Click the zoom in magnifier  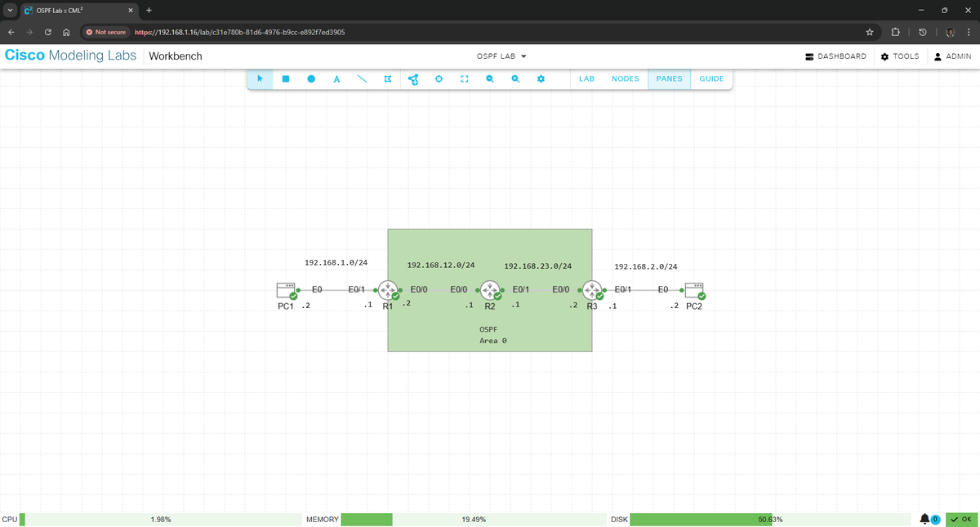pyautogui.click(x=515, y=79)
